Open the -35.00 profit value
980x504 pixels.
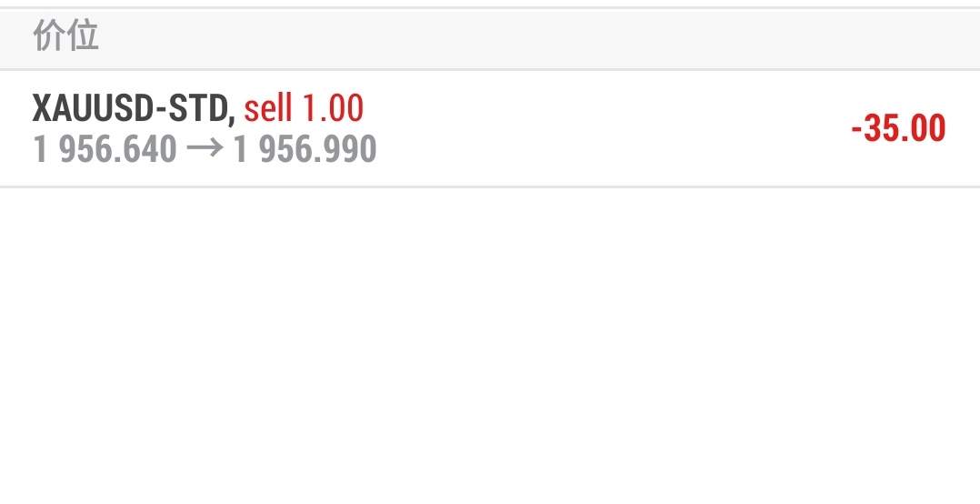899,128
